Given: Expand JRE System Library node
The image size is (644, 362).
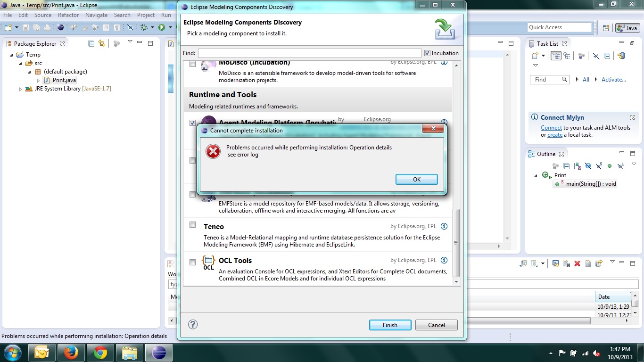Looking at the screenshot, I should (20, 89).
